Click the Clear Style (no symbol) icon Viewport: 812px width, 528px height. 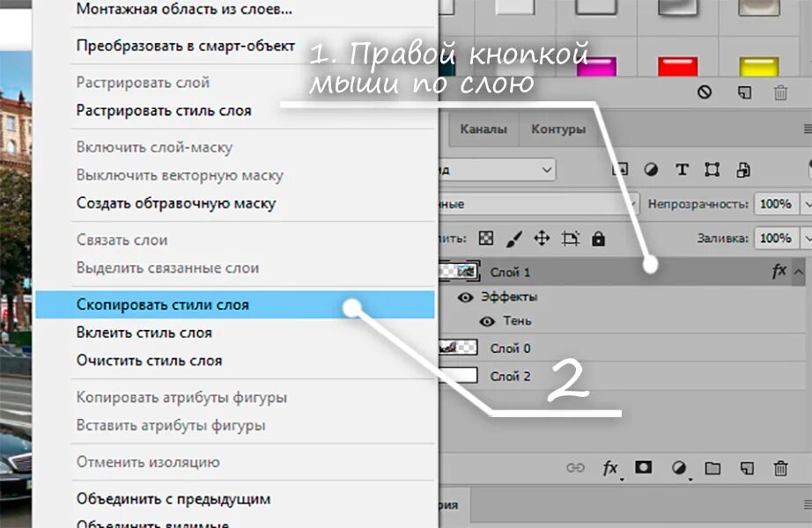point(704,92)
